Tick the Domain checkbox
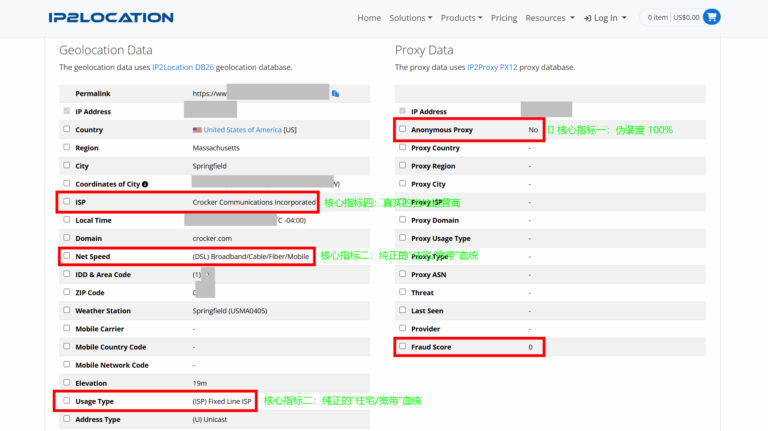Viewport: 768px width, 431px height. point(67,238)
